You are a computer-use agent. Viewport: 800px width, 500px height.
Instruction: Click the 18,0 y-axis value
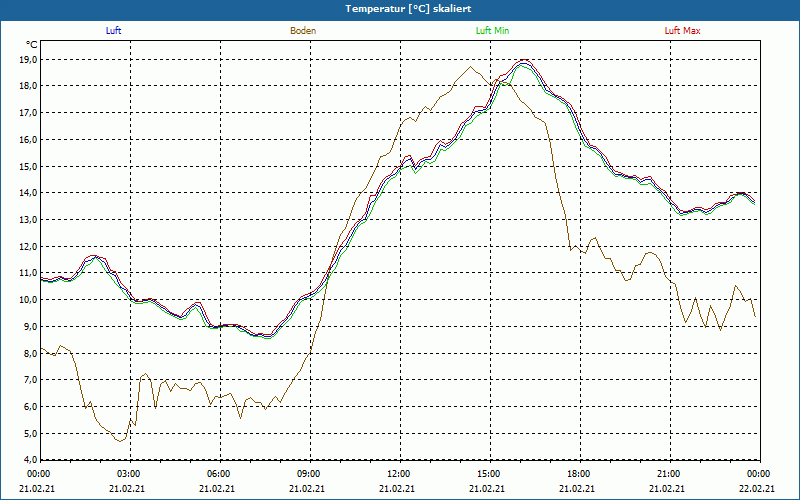29,86
